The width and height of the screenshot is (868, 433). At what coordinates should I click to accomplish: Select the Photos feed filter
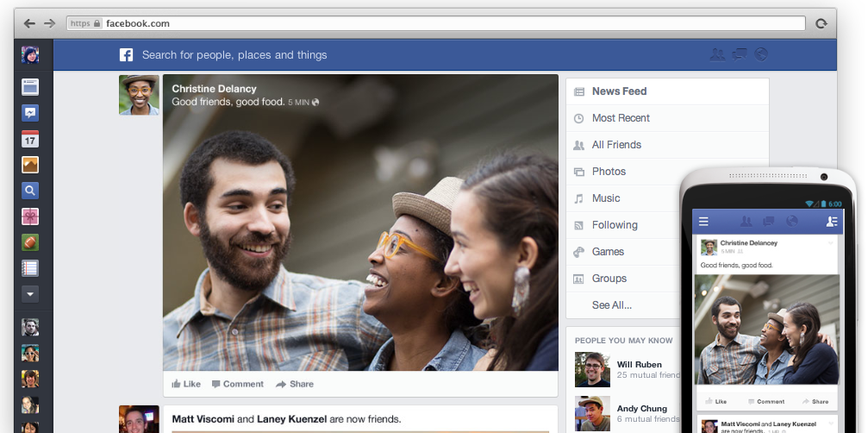coord(609,172)
